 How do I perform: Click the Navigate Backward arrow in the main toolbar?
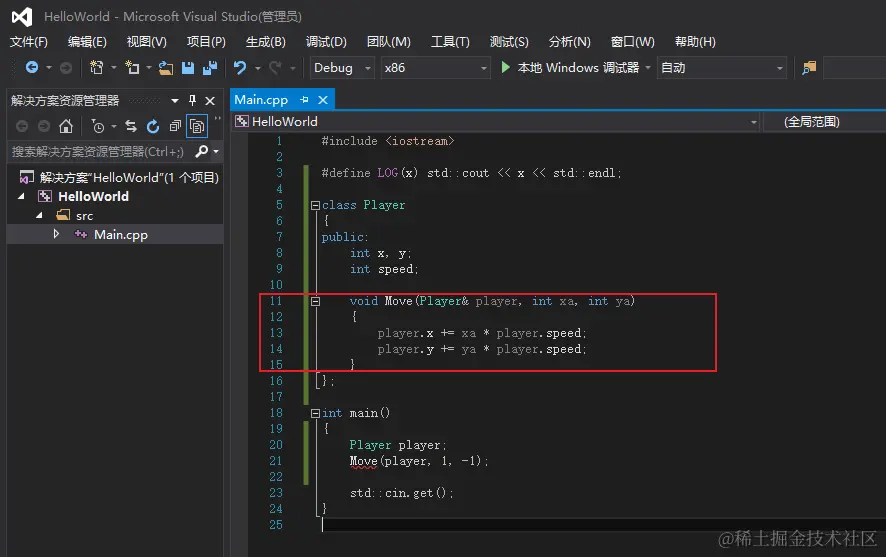click(x=32, y=68)
